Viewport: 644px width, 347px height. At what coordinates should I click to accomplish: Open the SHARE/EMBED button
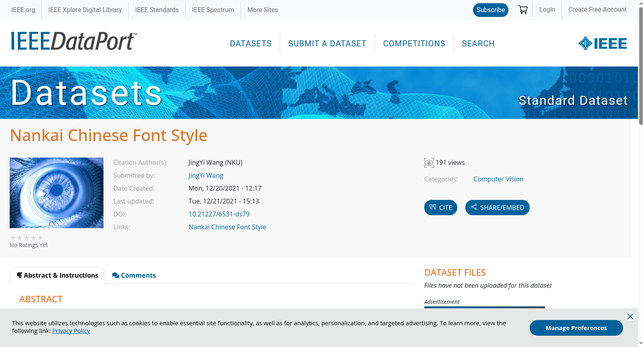tap(497, 208)
